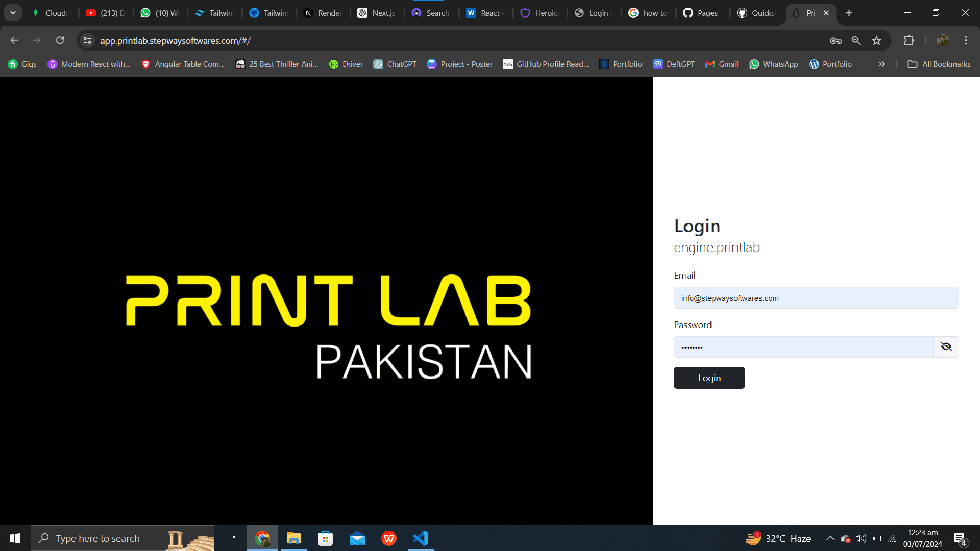Switch to the Next.js tab
The width and height of the screenshot is (980, 551).
coord(378,13)
